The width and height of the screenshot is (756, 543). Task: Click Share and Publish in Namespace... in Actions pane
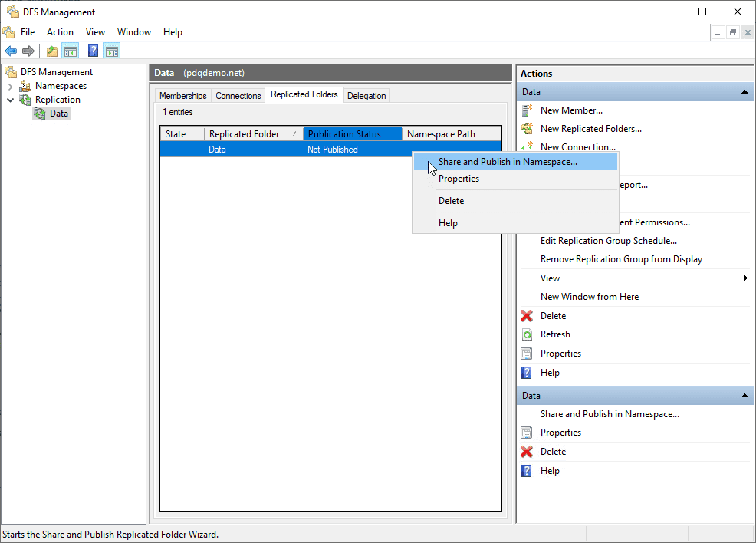point(610,414)
